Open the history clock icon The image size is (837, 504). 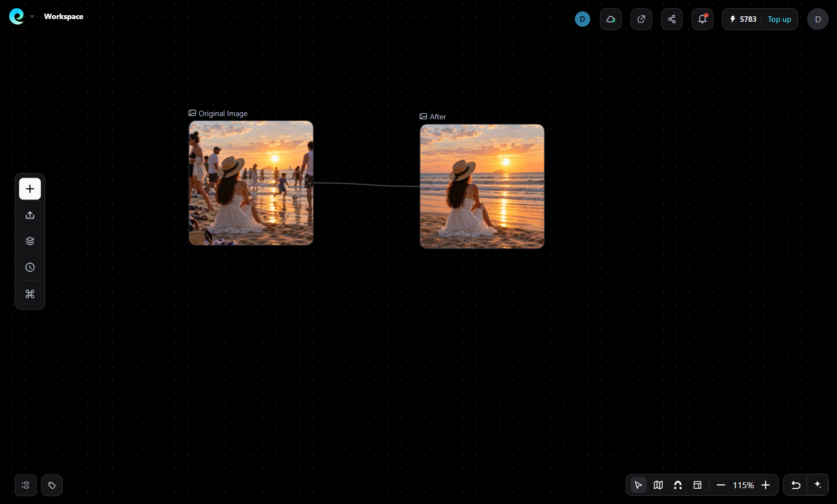click(x=30, y=267)
